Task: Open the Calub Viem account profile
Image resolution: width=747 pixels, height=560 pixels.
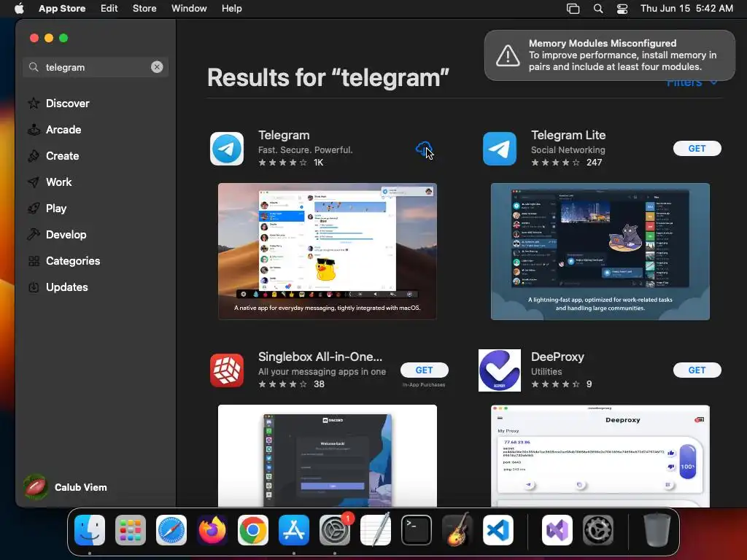Action: point(65,487)
